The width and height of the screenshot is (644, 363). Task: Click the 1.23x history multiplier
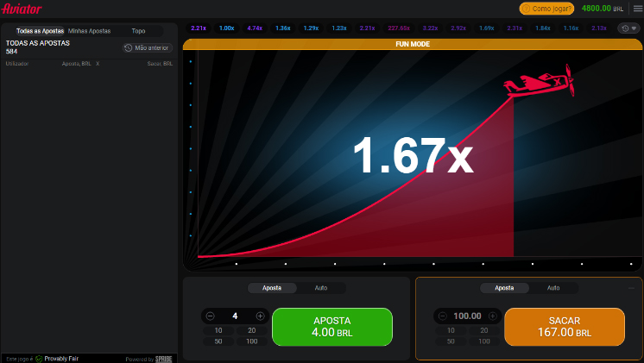tap(339, 28)
